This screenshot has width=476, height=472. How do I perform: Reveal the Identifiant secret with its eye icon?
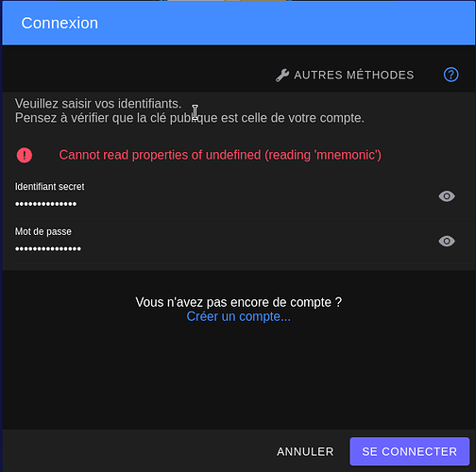(447, 196)
